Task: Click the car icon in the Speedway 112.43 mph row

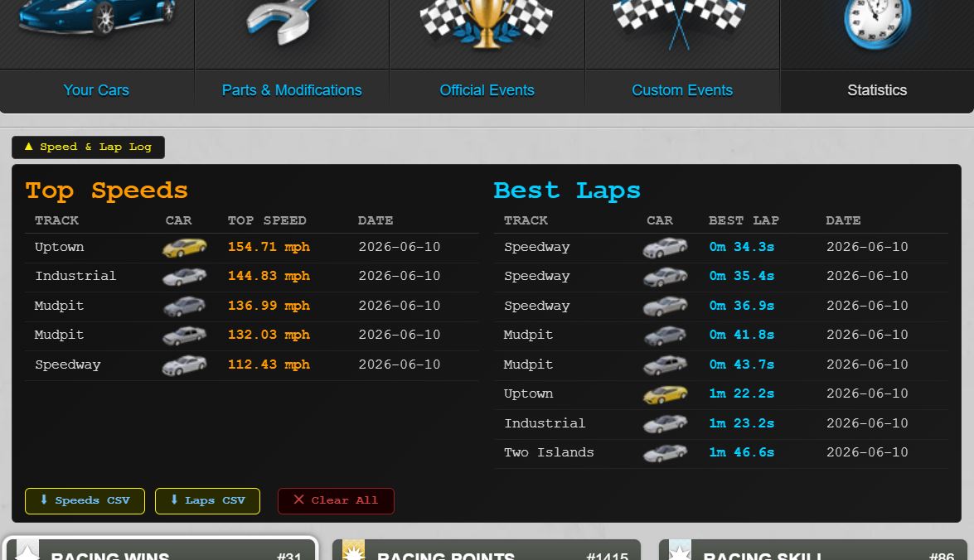Action: (185, 365)
